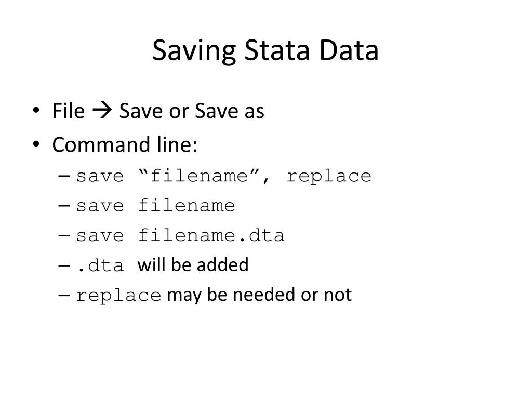Click the word Data in the title
Image resolution: width=532 pixels, height=399 pixels.
click(349, 50)
